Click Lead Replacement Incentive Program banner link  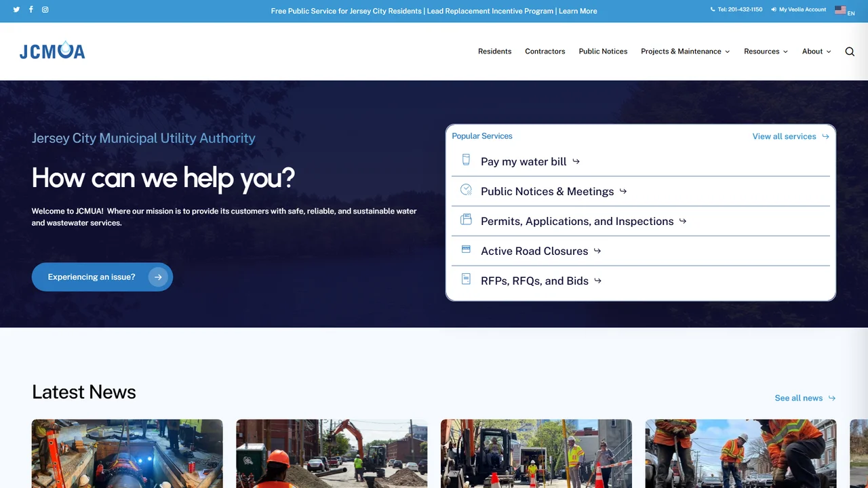pyautogui.click(x=490, y=11)
